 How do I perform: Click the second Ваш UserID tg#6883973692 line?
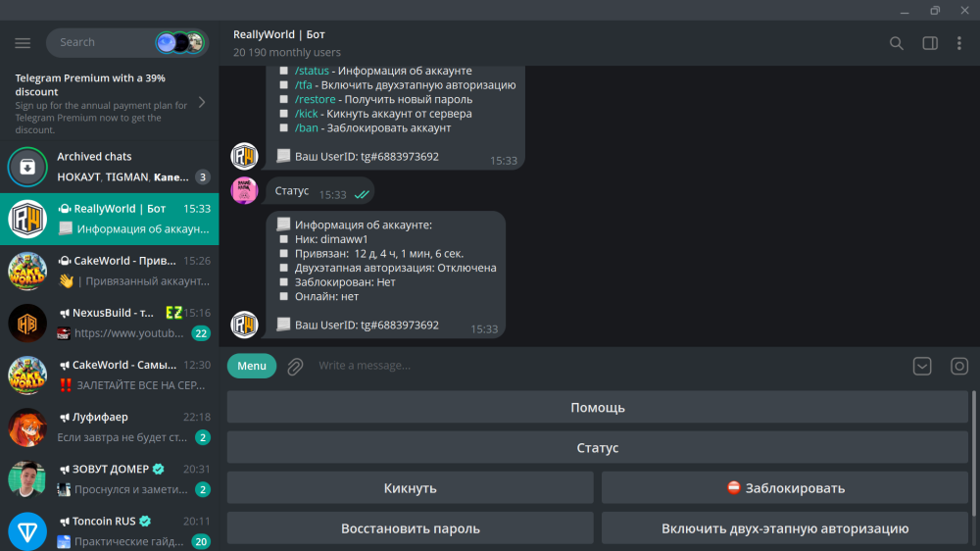(367, 326)
